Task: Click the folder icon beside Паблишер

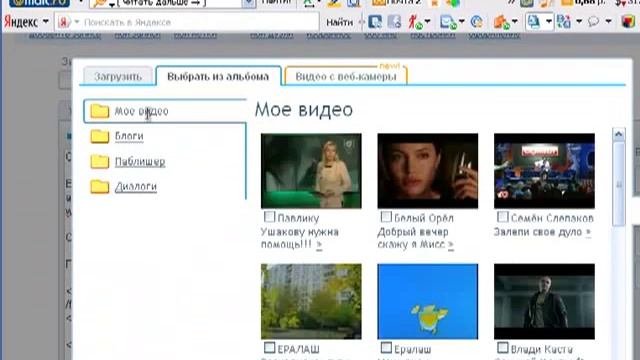Action: [x=100, y=162]
